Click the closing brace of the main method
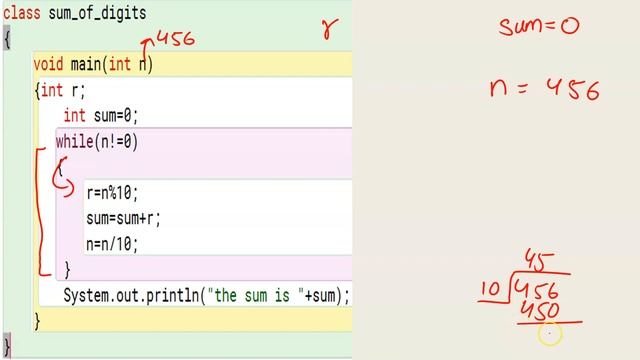 [37, 321]
